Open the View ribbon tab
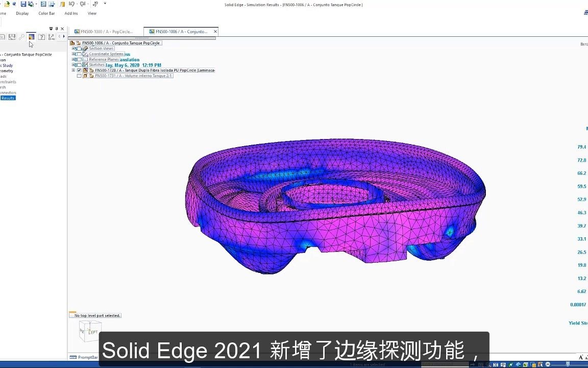This screenshot has width=588, height=368. click(x=92, y=13)
